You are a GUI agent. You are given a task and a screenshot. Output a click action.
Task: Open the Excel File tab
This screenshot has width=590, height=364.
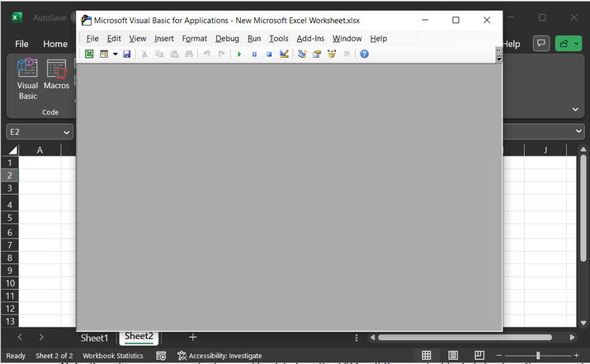[21, 44]
